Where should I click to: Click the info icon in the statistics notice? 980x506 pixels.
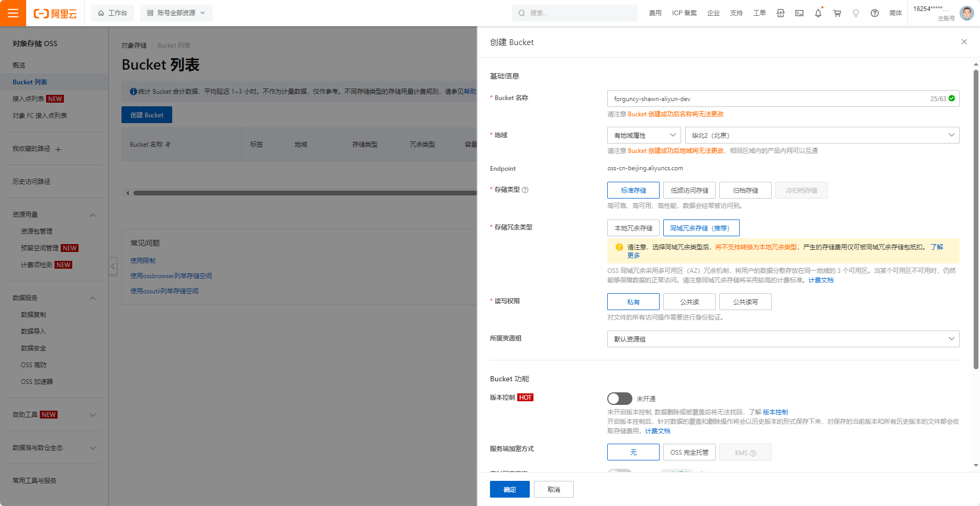133,92
